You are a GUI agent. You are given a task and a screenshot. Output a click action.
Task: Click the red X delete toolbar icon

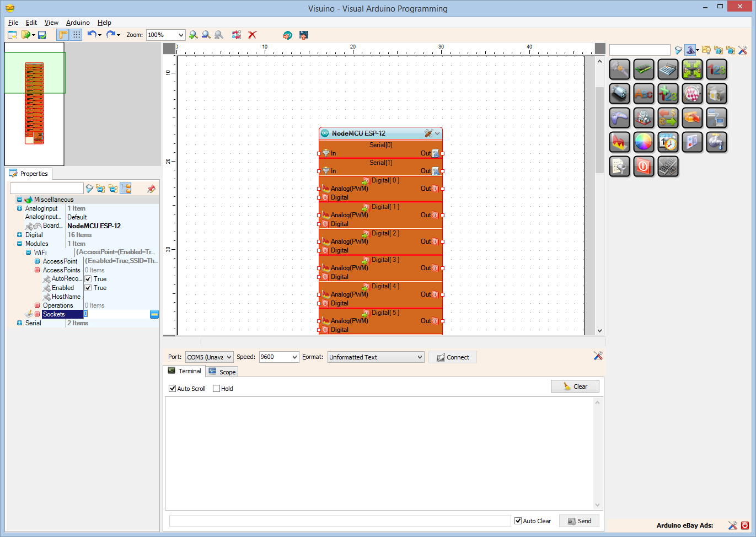pos(253,35)
